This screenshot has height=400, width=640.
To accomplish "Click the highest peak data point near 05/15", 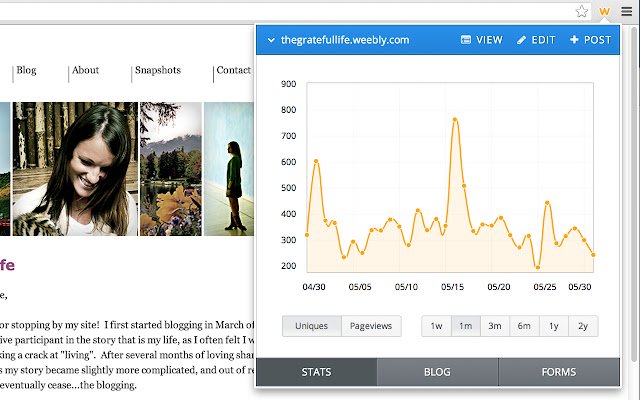I will click(455, 120).
